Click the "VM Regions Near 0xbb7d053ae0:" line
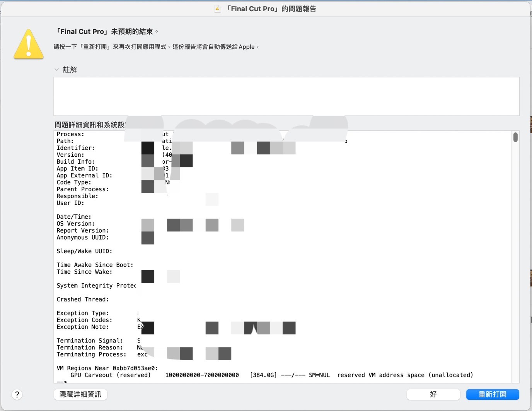532x411 pixels. tap(107, 368)
